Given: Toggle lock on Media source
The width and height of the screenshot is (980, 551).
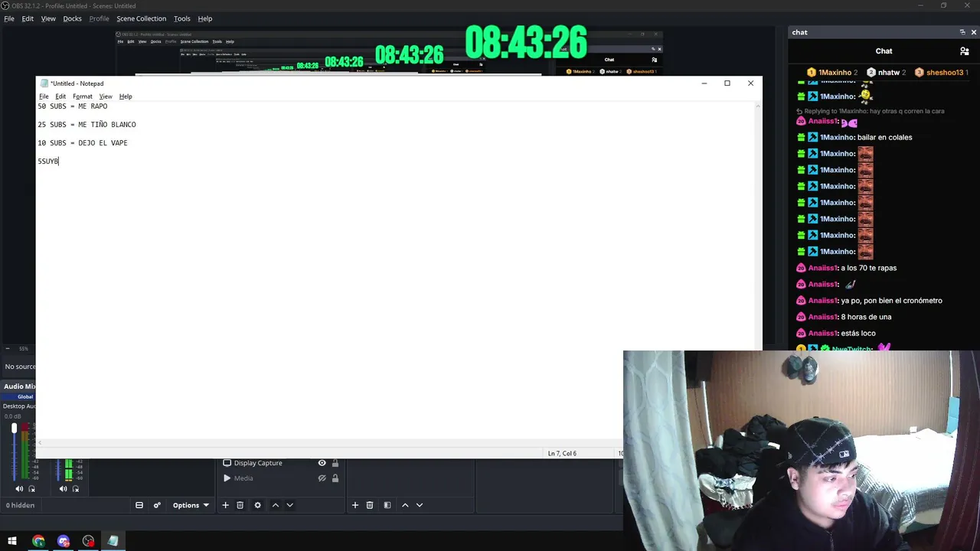Looking at the screenshot, I should coord(335,478).
